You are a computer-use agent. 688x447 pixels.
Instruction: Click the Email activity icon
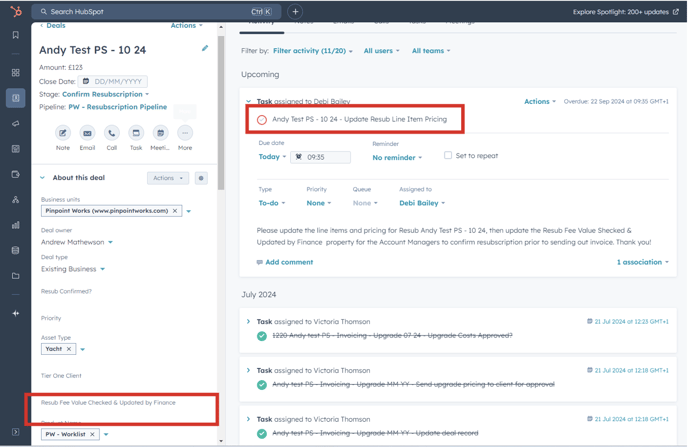(87, 133)
